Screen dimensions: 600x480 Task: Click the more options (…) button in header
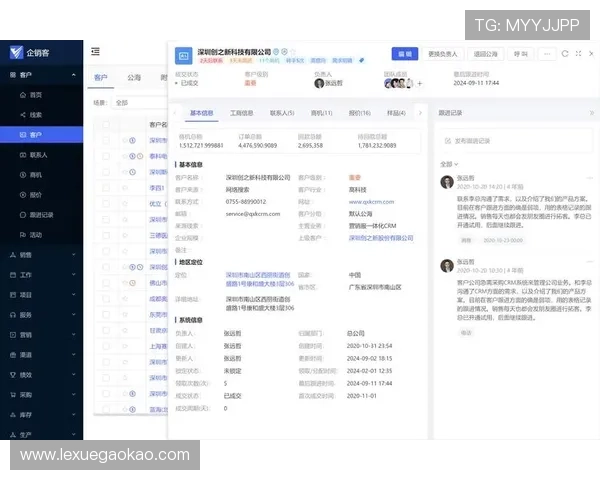point(547,54)
